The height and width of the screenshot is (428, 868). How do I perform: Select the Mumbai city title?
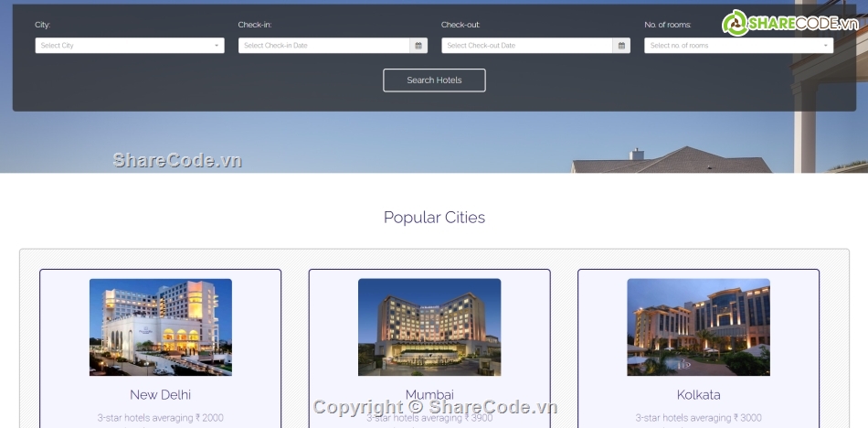(429, 395)
